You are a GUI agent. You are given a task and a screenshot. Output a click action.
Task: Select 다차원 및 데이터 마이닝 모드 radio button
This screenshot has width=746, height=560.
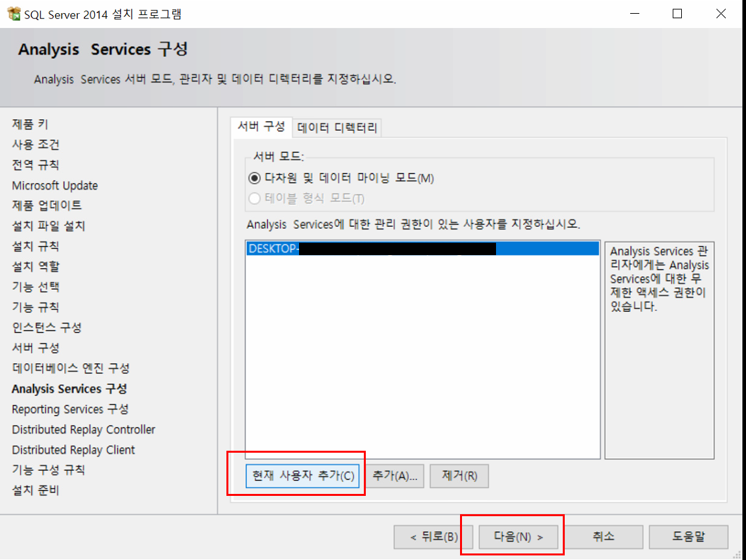point(255,179)
